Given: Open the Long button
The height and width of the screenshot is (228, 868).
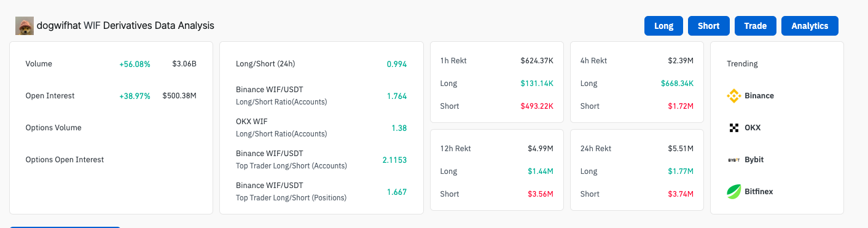Looking at the screenshot, I should [x=664, y=26].
